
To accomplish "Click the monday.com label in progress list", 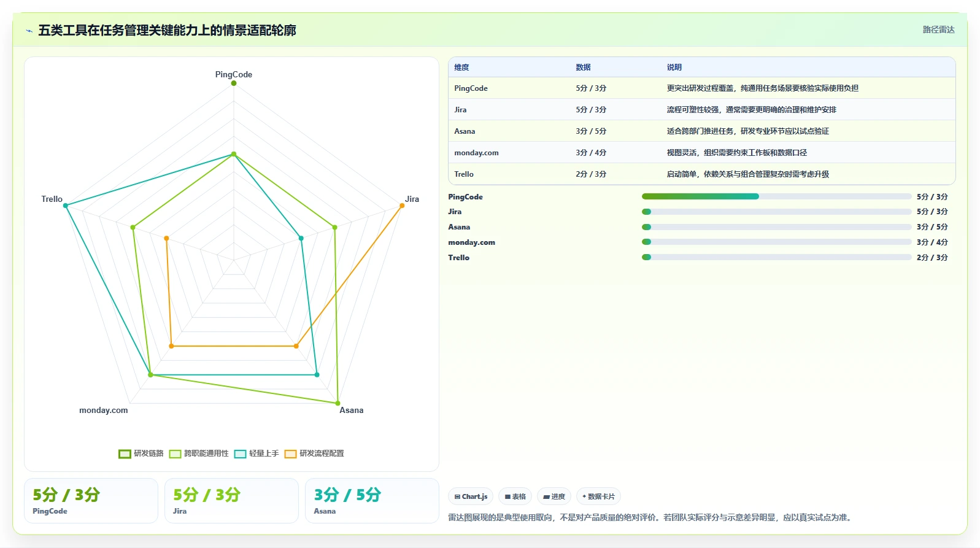I will (x=471, y=242).
